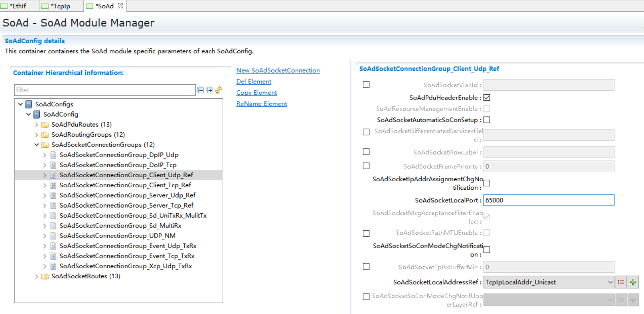Switch to the EthIf tab
This screenshot has height=314, width=644.
(x=18, y=6)
